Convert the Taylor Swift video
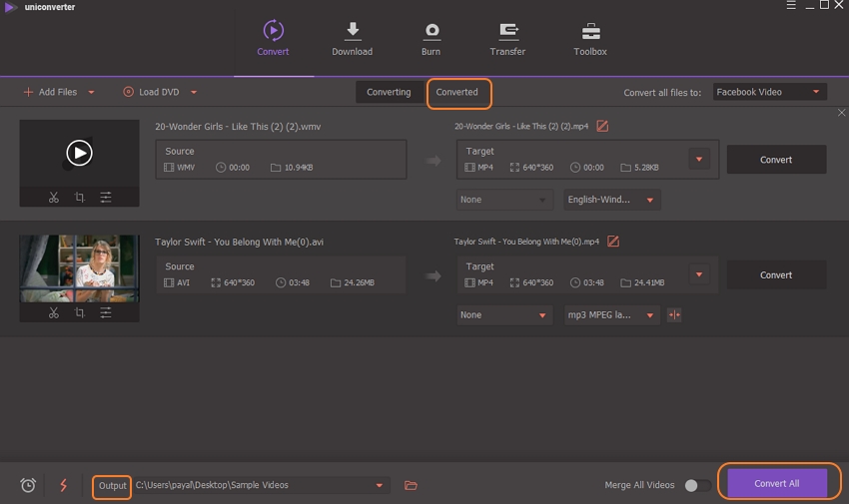The width and height of the screenshot is (849, 504). point(776,275)
